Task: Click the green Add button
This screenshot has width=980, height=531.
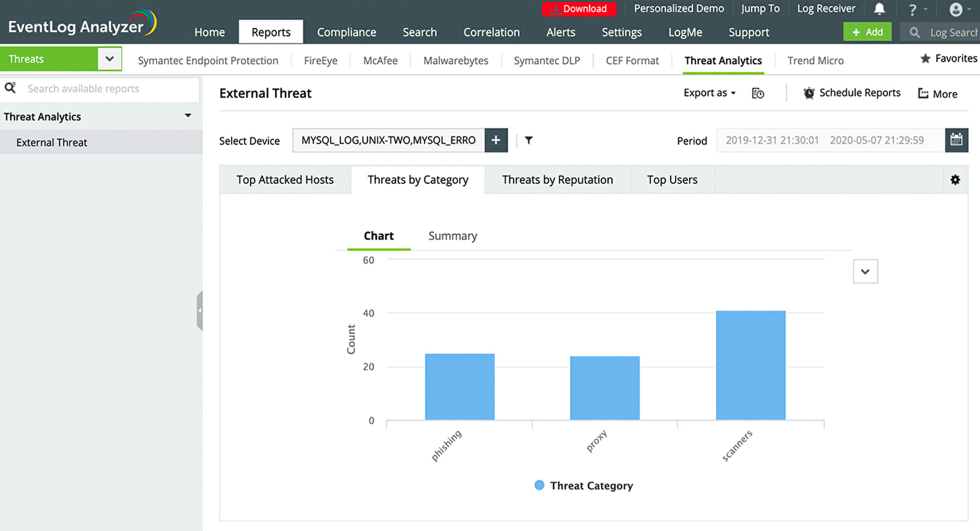Action: (x=867, y=32)
